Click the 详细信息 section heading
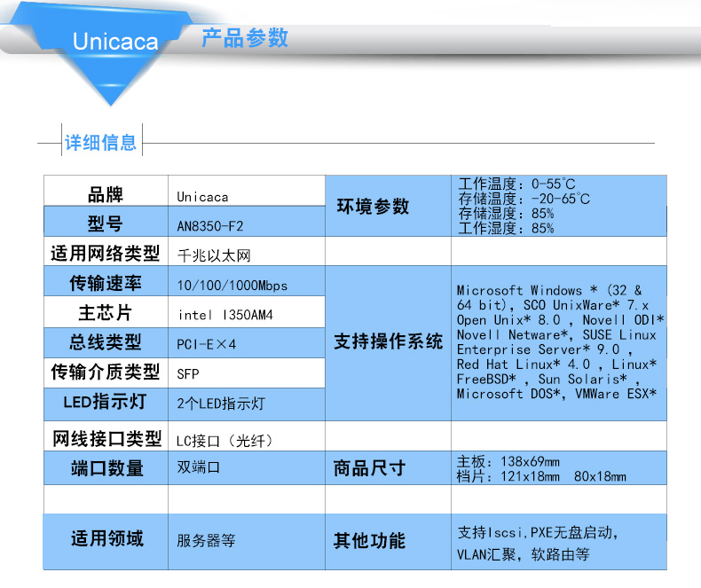 click(x=101, y=142)
